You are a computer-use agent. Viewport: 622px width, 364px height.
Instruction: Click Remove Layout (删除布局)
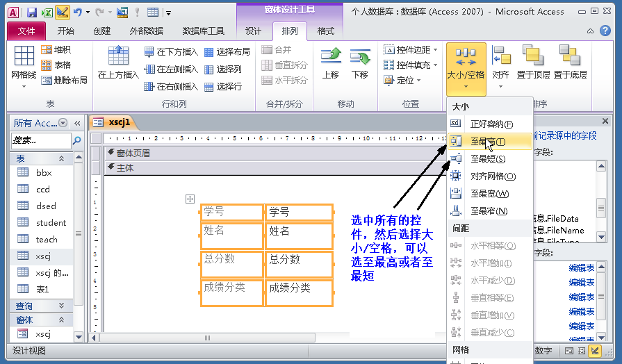tap(64, 80)
